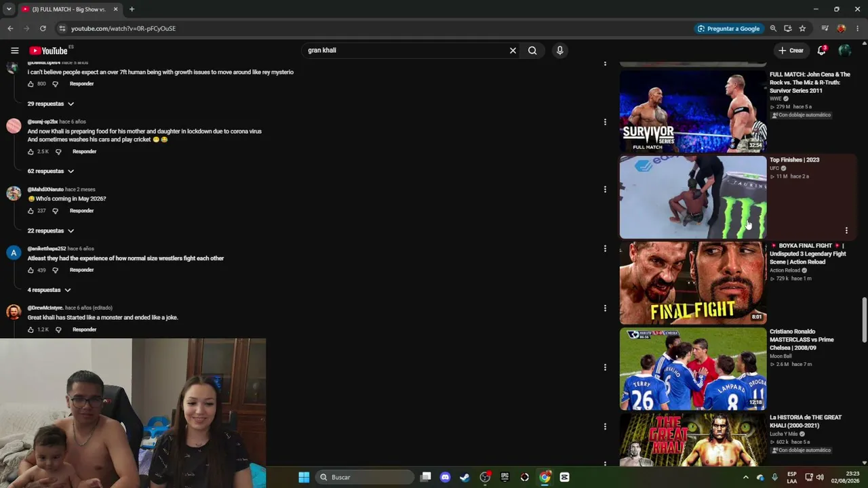Open options menu for 'ended like a joke' comment

pyautogui.click(x=605, y=308)
